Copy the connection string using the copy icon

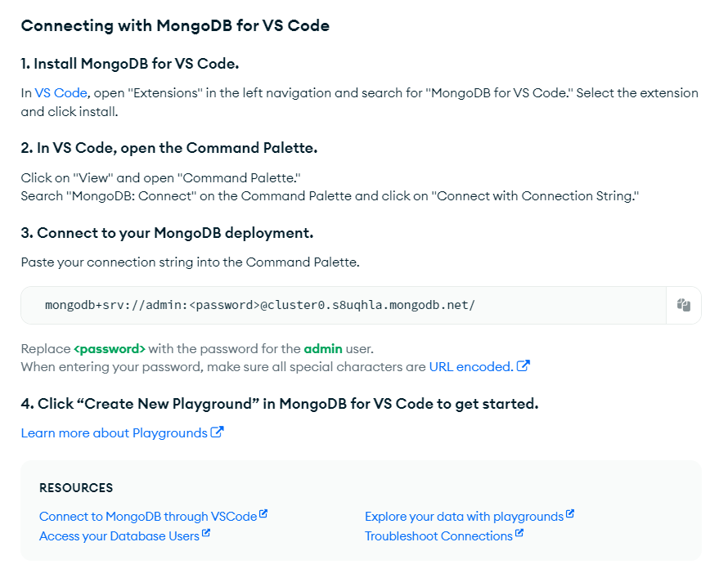[x=683, y=305]
